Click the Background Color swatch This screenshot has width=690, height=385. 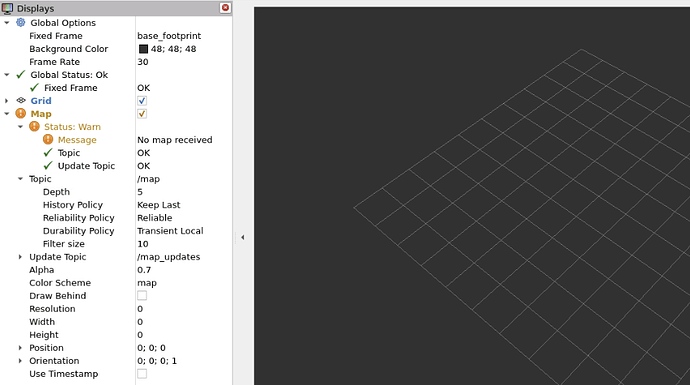[143, 49]
